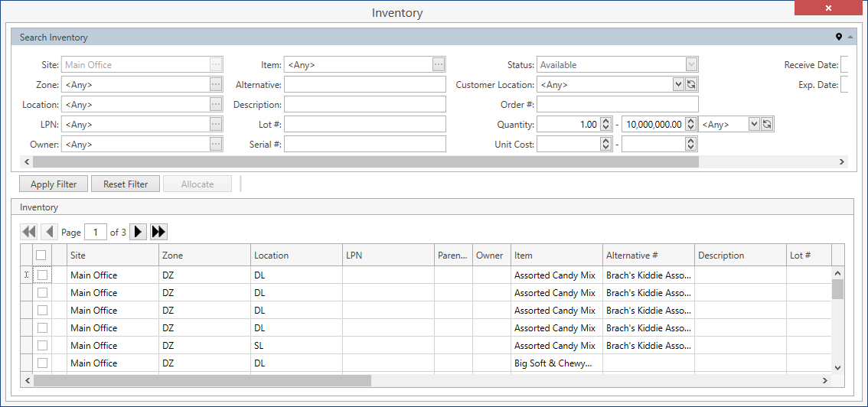Click the Apply Filter button
This screenshot has width=868, height=407.
pyautogui.click(x=54, y=184)
